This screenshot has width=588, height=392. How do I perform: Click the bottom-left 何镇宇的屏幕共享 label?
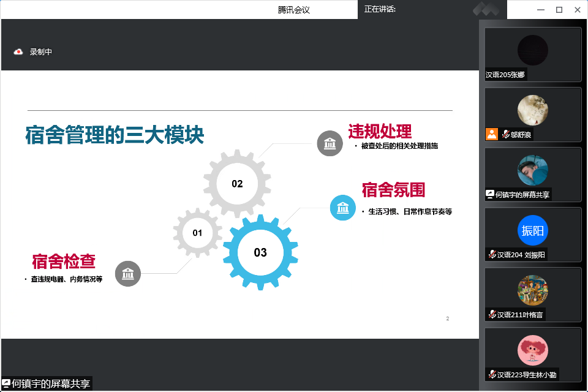(x=47, y=384)
